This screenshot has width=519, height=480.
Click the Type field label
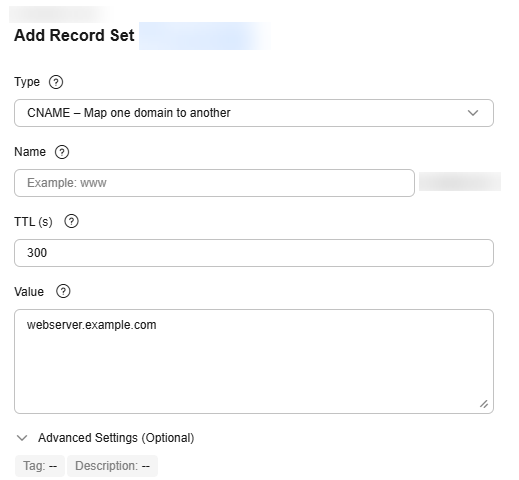coord(27,82)
